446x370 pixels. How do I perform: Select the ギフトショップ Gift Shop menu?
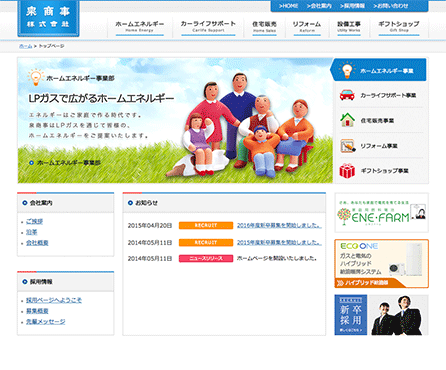pos(399,27)
